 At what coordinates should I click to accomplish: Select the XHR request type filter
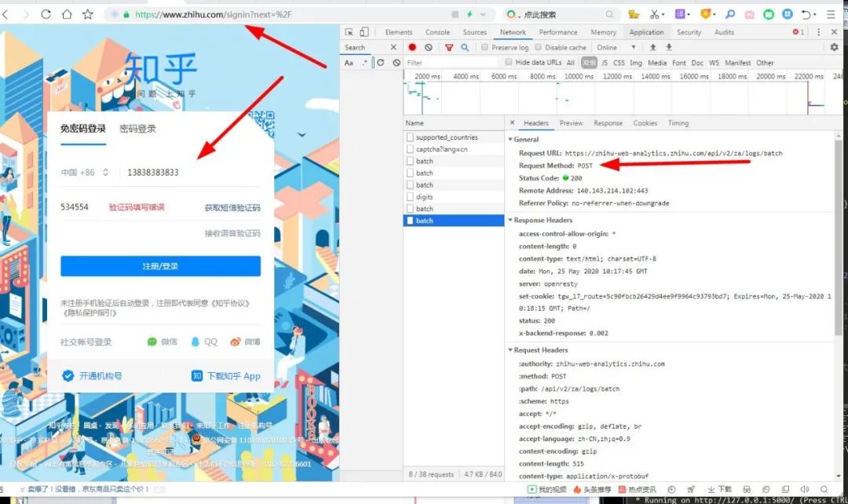589,63
